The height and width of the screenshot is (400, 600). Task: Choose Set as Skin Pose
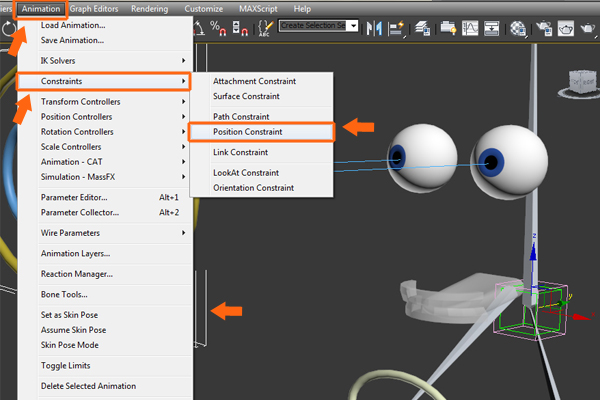pos(105,315)
